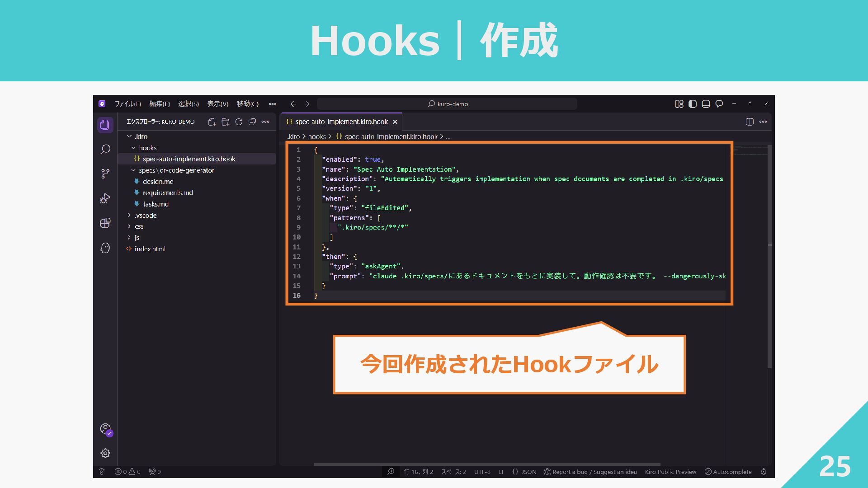Click the Customize Layout icon
Viewport: 868px width, 488px height.
(679, 104)
